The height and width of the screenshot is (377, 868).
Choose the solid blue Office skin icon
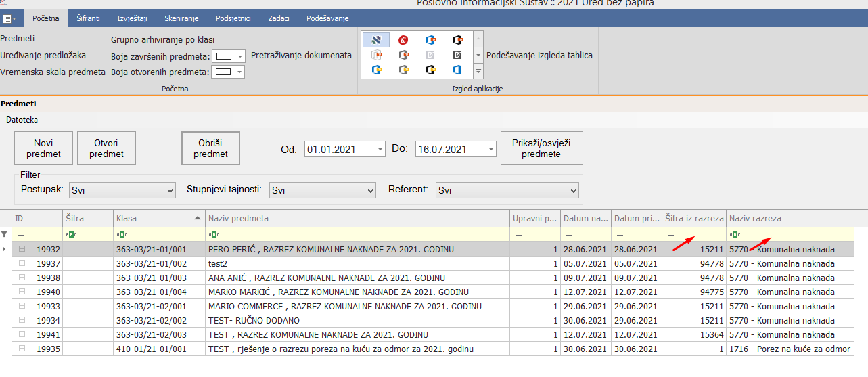[457, 70]
